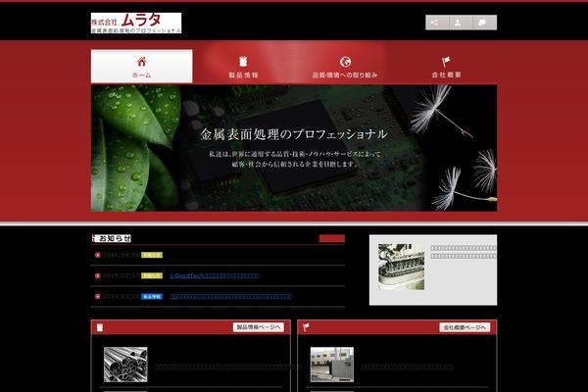Open the 製品情報 navigation tab
This screenshot has height=392, width=588.
click(x=243, y=67)
